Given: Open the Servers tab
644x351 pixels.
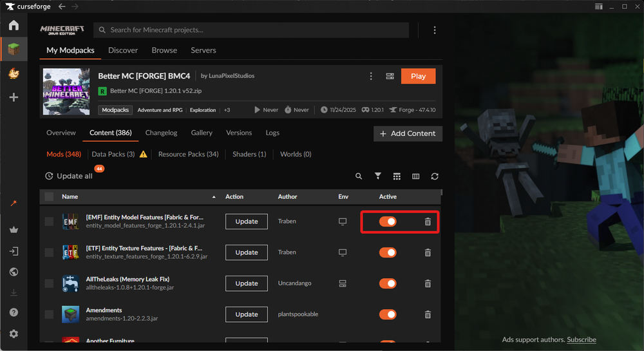Looking at the screenshot, I should (x=204, y=50).
